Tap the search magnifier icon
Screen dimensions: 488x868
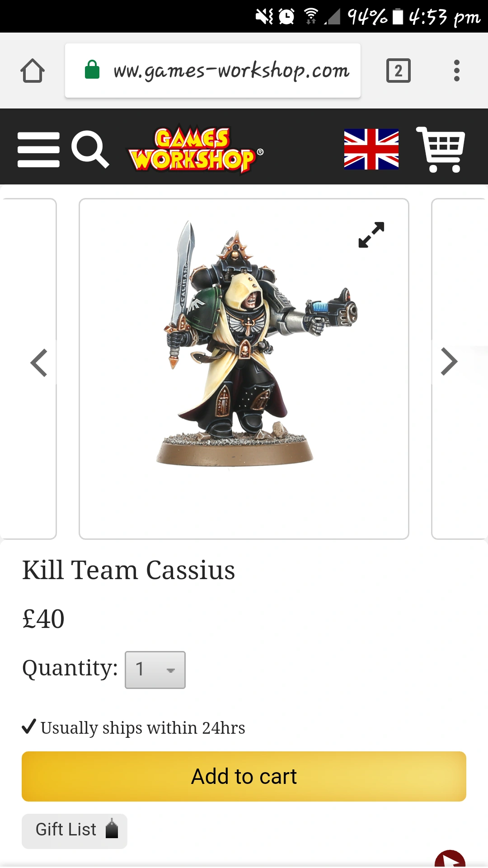coord(90,149)
